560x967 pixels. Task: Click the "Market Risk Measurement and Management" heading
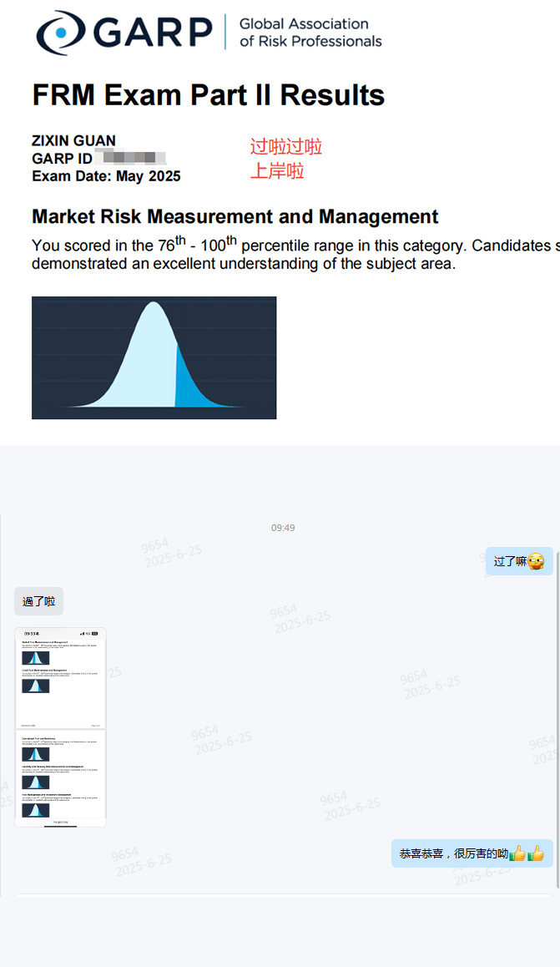[235, 216]
